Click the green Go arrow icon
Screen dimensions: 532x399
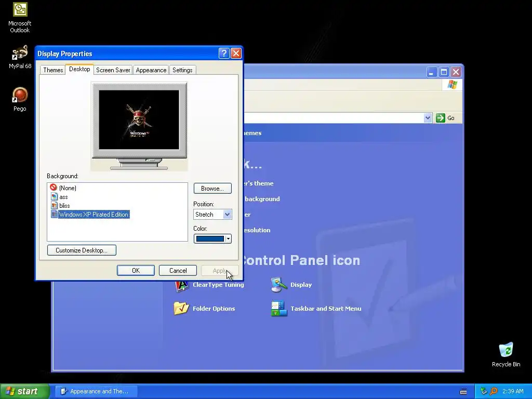click(441, 118)
